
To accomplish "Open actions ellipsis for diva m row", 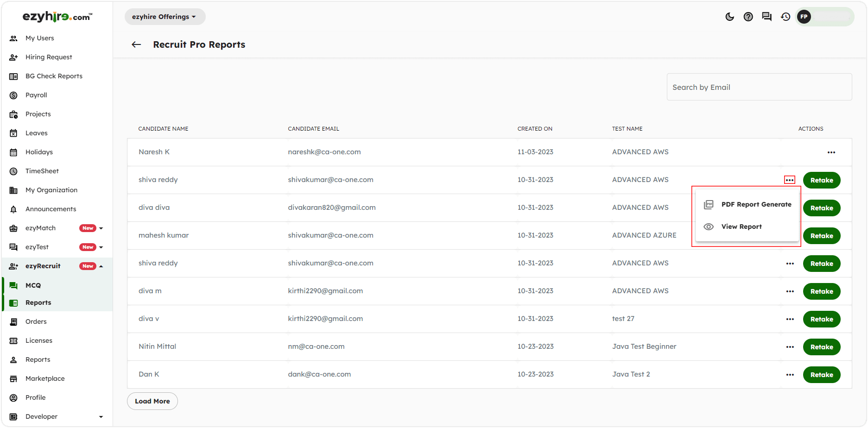I will (790, 291).
